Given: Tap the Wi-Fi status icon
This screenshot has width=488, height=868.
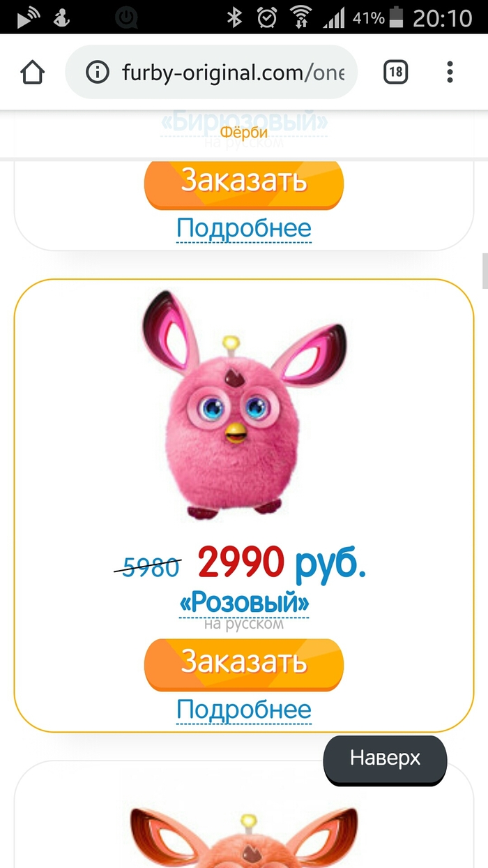Looking at the screenshot, I should [301, 17].
